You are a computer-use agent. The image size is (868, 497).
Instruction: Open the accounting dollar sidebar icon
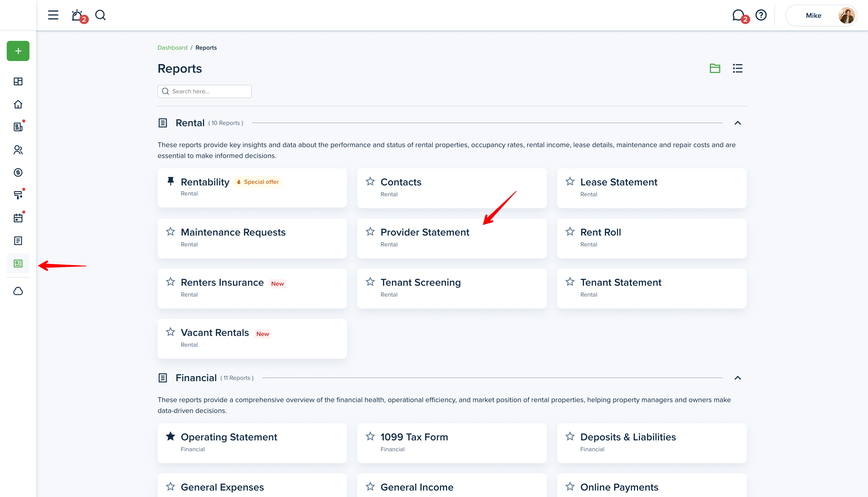click(18, 172)
